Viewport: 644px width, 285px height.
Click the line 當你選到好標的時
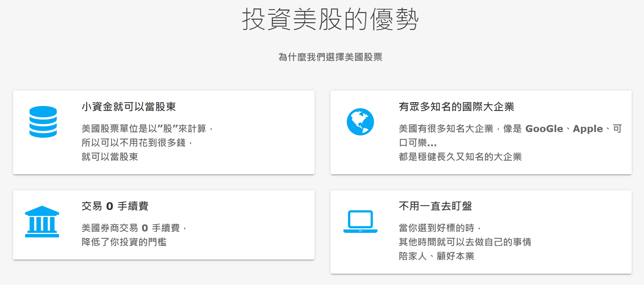(440, 228)
